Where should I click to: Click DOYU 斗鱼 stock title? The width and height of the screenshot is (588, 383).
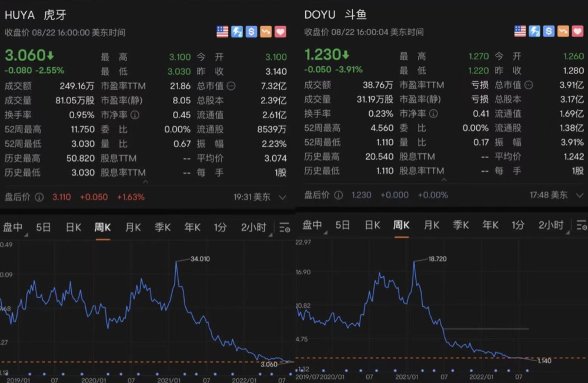click(336, 15)
